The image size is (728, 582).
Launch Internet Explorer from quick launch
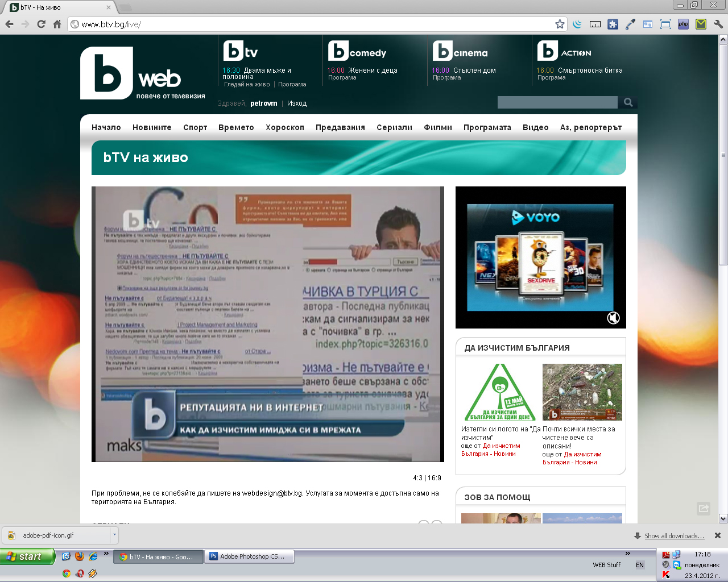93,556
